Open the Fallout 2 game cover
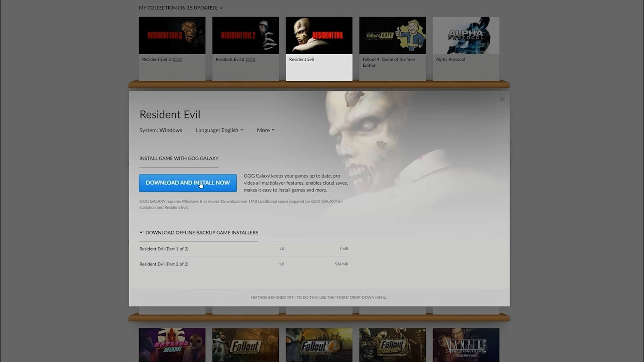This screenshot has height=362, width=644. (319, 345)
